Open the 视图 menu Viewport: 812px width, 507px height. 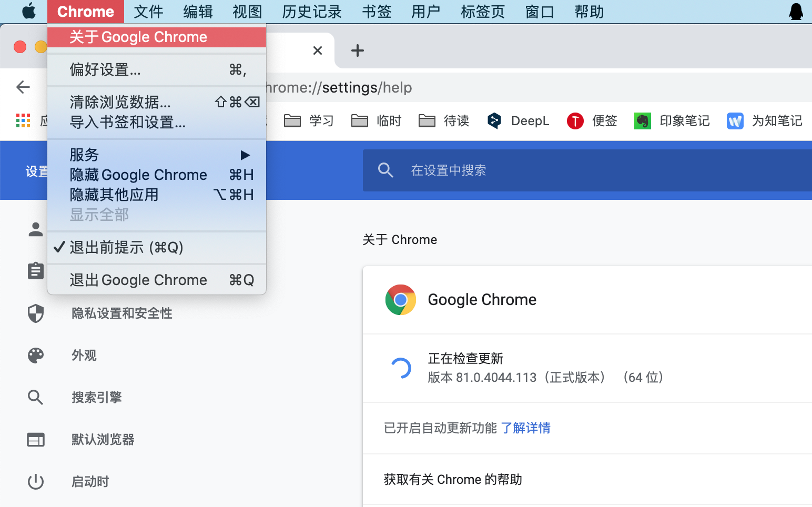tap(247, 11)
